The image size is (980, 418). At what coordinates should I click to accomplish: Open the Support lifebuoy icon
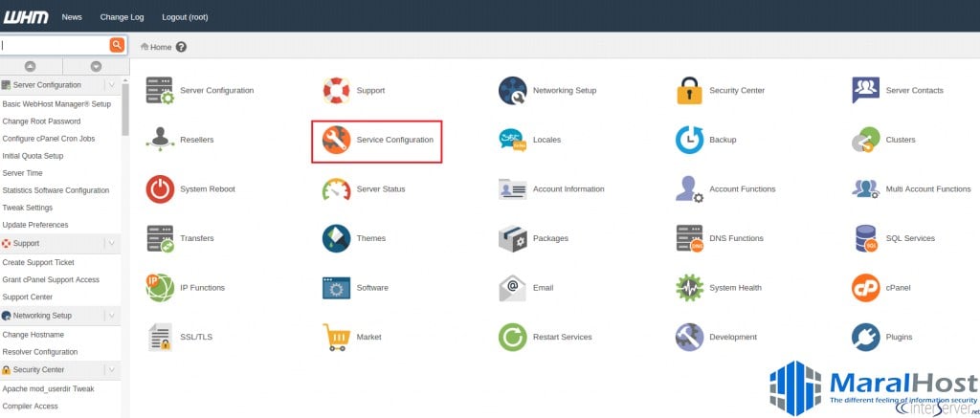click(336, 91)
